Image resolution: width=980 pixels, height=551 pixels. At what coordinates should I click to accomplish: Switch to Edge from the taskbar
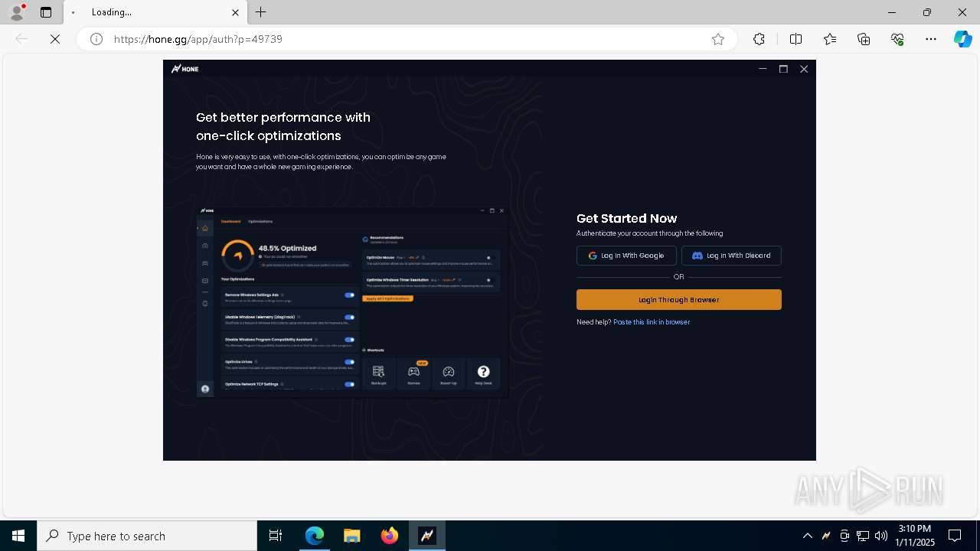pos(315,536)
